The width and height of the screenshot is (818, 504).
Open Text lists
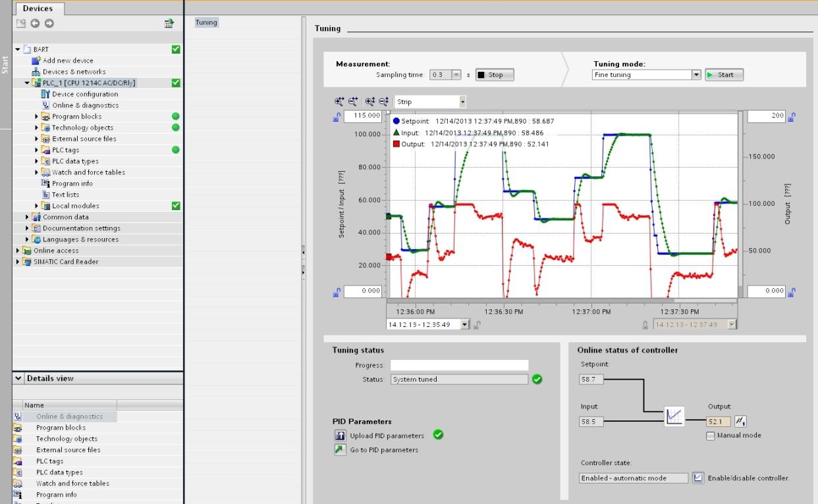tap(66, 195)
